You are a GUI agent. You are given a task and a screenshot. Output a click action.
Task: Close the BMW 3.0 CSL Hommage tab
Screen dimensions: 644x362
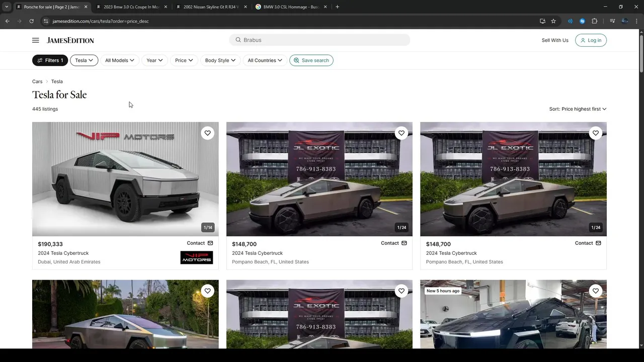pos(325,7)
